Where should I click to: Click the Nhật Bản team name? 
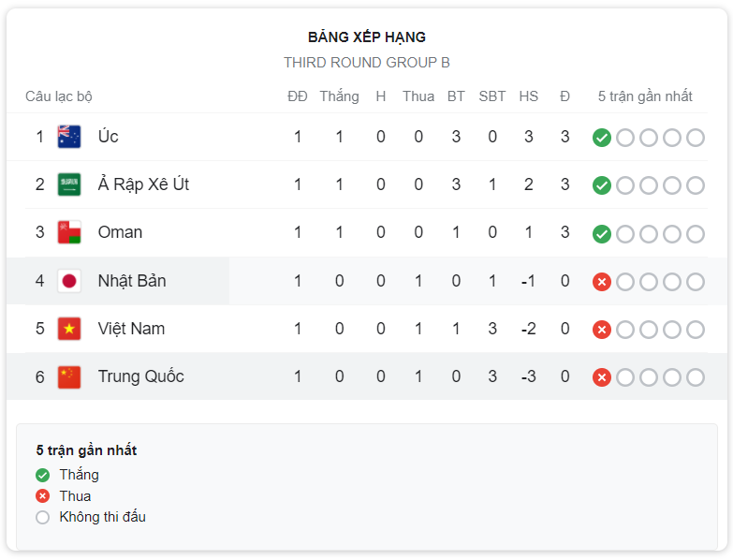point(132,280)
